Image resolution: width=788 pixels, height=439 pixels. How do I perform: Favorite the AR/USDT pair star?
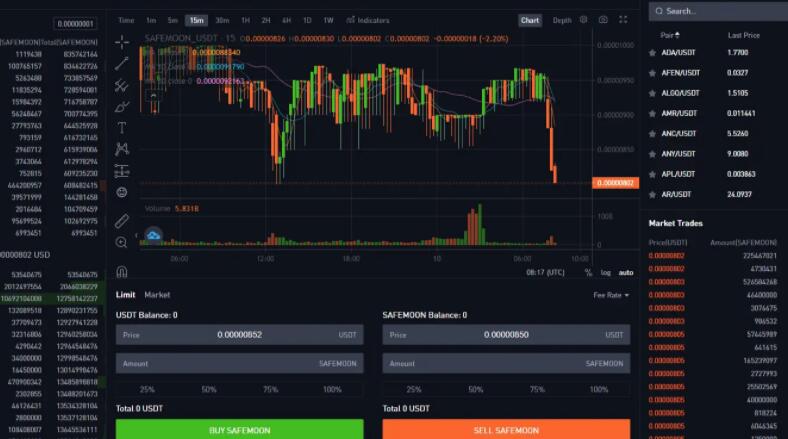[x=652, y=195]
